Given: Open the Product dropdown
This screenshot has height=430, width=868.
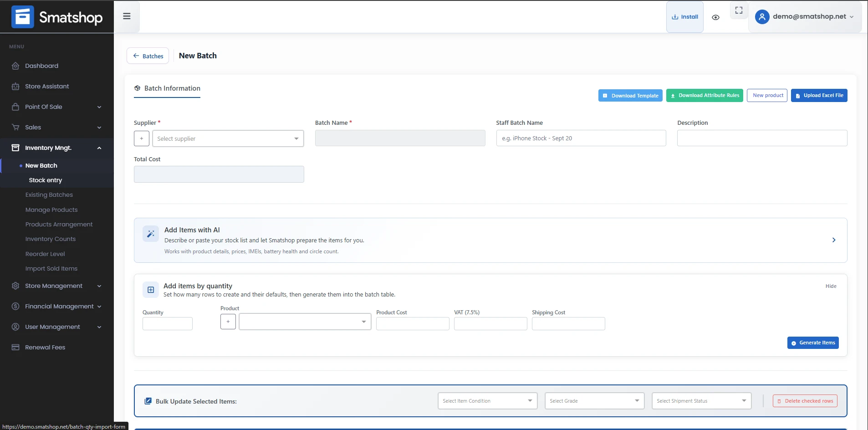Looking at the screenshot, I should tap(305, 322).
